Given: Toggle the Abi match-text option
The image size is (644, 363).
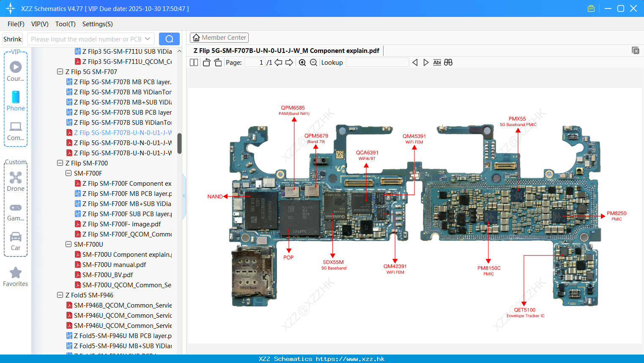Looking at the screenshot, I should pos(437,62).
